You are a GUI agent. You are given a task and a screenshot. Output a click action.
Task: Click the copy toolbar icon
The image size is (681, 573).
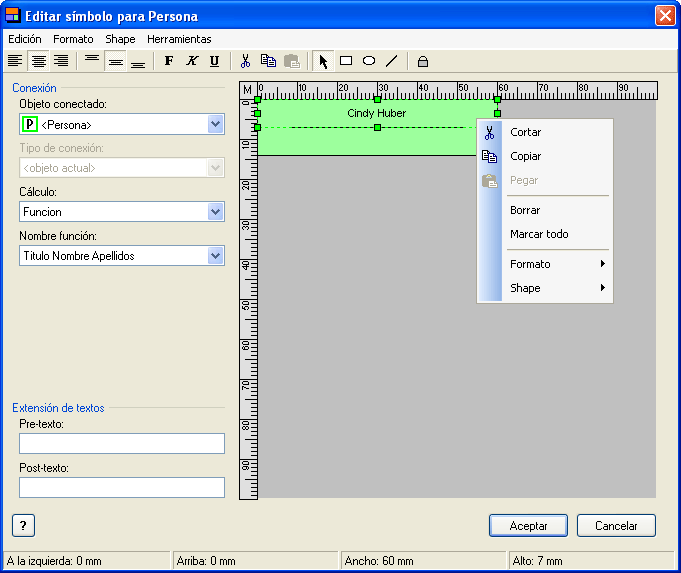pos(268,61)
